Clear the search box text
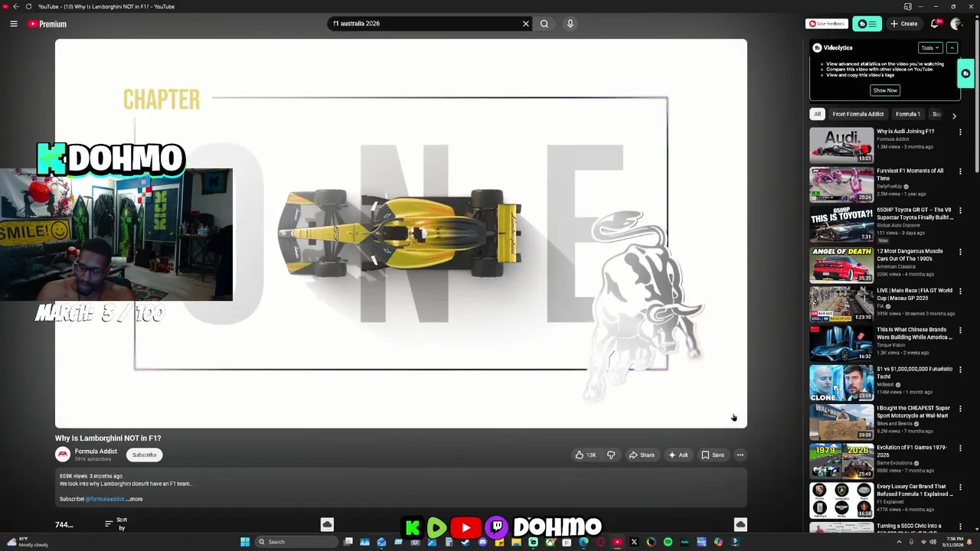Screen dimensions: 980x551 [526, 24]
